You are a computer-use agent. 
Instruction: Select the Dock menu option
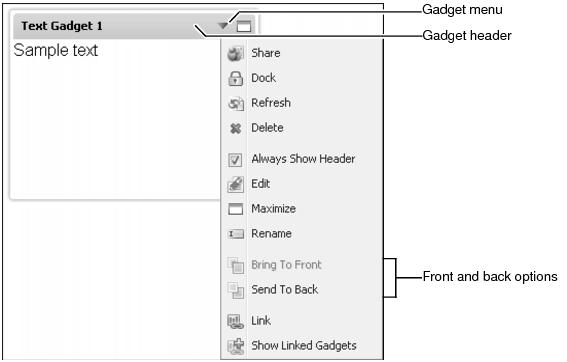click(301, 78)
